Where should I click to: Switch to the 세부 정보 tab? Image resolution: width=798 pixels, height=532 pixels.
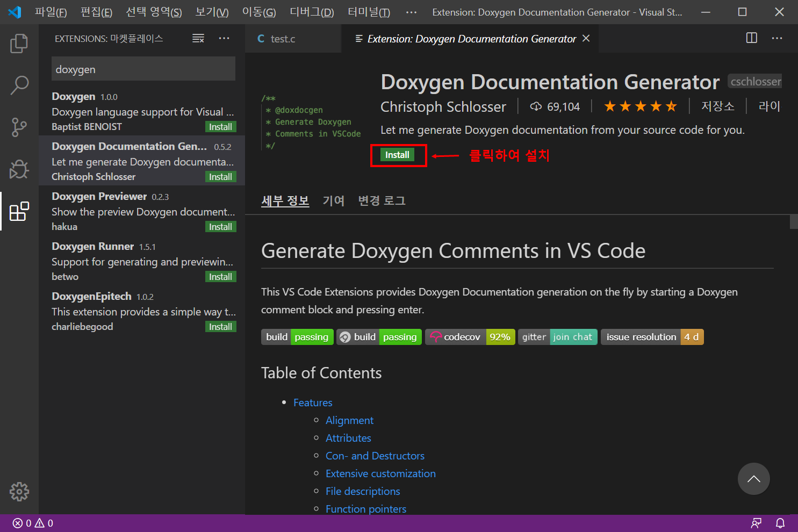click(285, 201)
